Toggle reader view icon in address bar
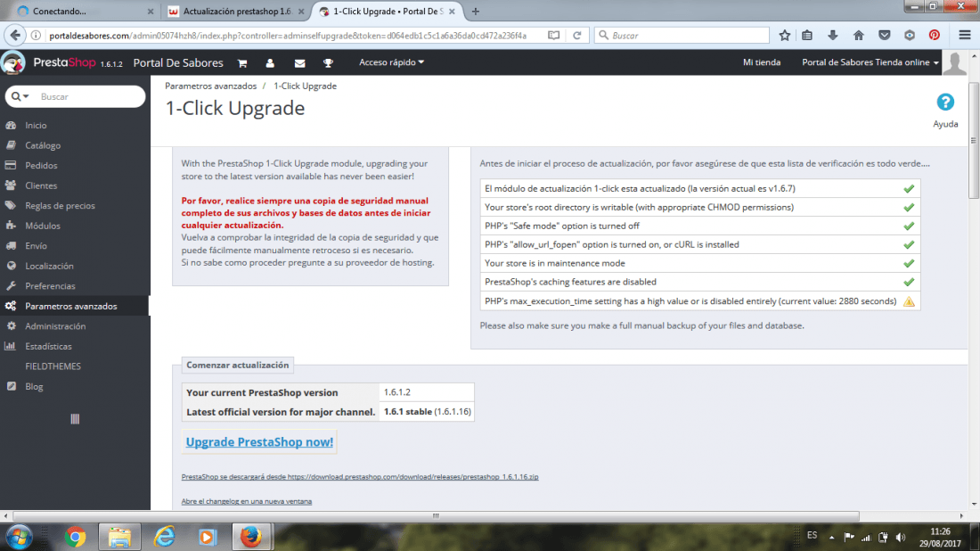Image resolution: width=980 pixels, height=551 pixels. pos(554,36)
